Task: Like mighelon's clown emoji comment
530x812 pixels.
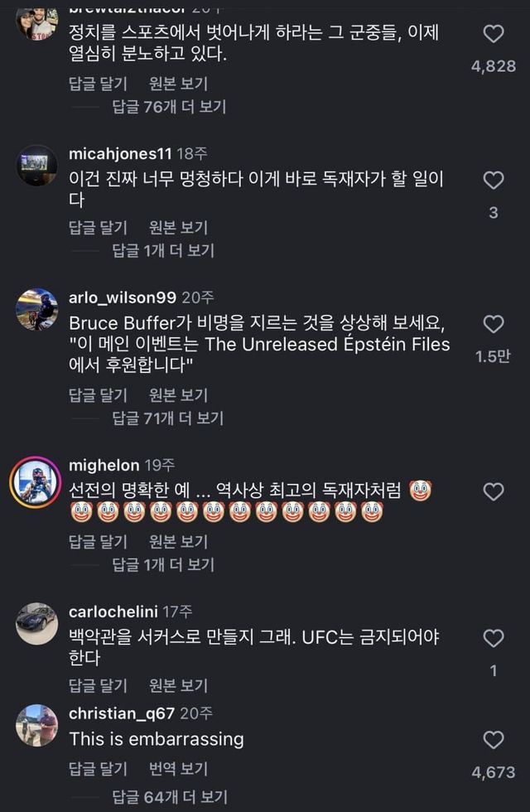Action: [494, 492]
